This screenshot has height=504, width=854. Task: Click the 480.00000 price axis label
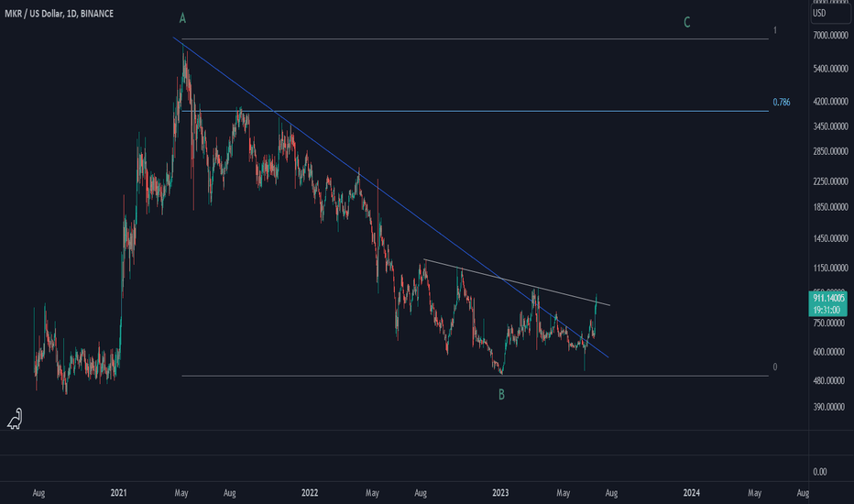point(831,381)
